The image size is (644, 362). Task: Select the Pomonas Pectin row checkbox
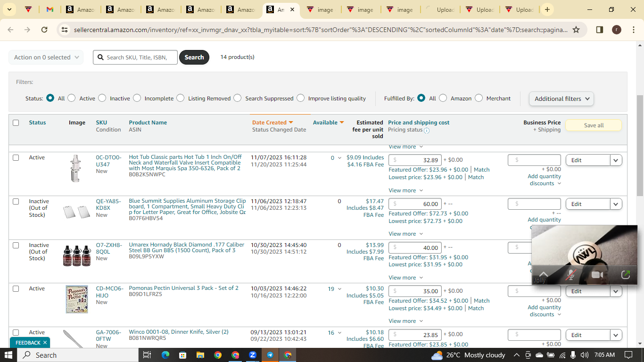tap(16, 288)
